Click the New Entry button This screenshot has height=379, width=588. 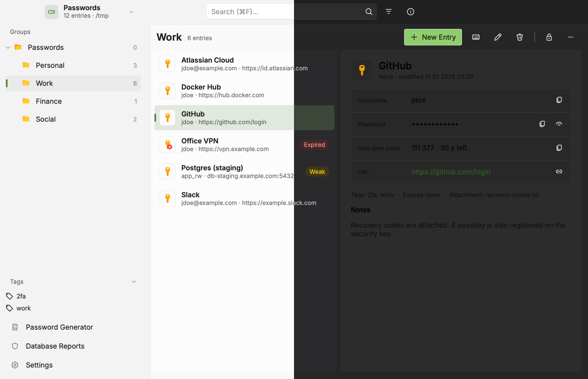pos(433,37)
